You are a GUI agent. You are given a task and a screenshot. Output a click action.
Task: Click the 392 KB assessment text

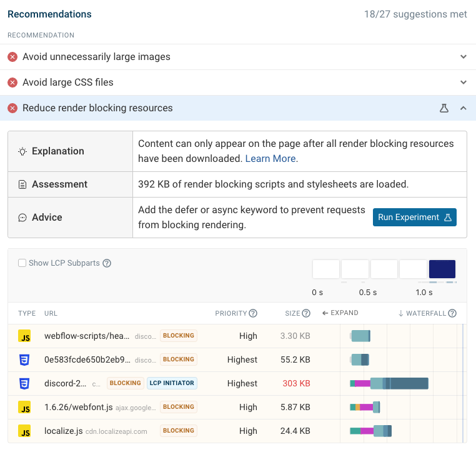[273, 184]
